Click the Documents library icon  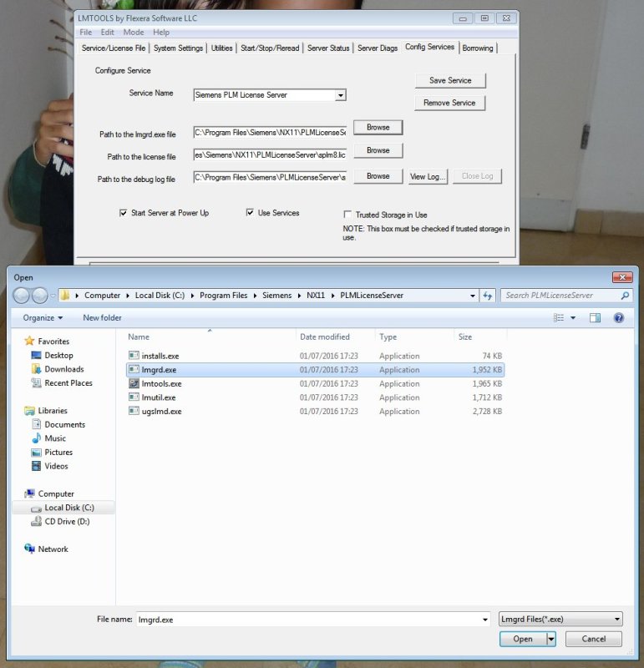click(x=36, y=424)
